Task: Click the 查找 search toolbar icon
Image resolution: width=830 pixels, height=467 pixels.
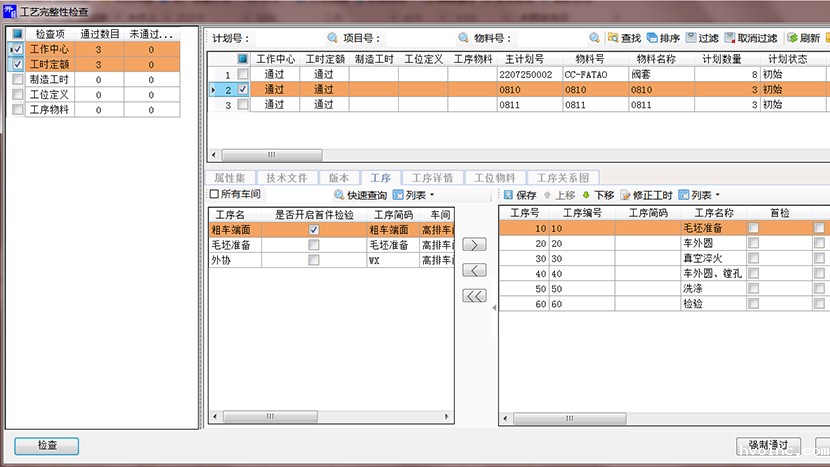Action: (x=613, y=38)
